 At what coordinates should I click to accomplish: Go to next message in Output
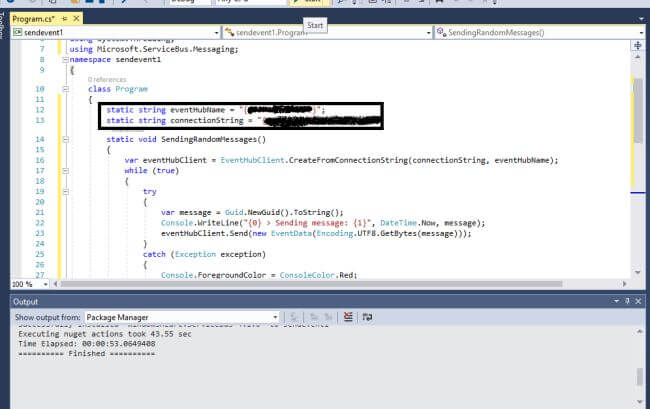pos(328,317)
